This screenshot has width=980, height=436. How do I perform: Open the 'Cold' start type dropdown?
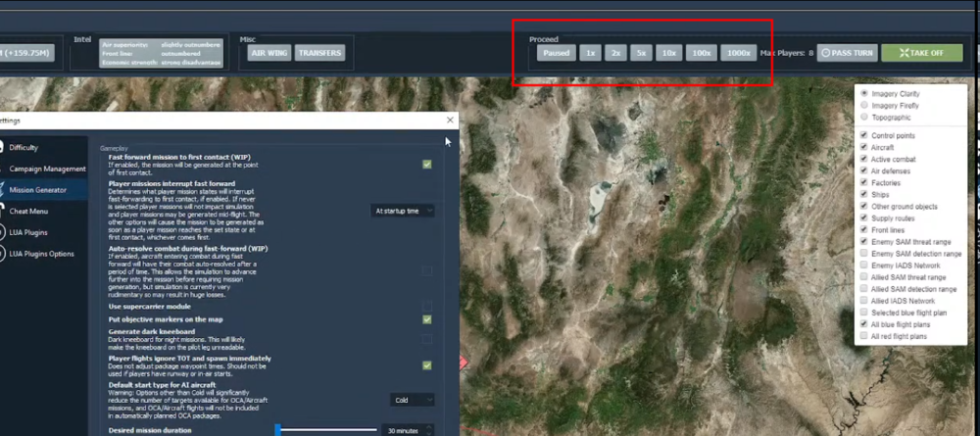click(413, 400)
